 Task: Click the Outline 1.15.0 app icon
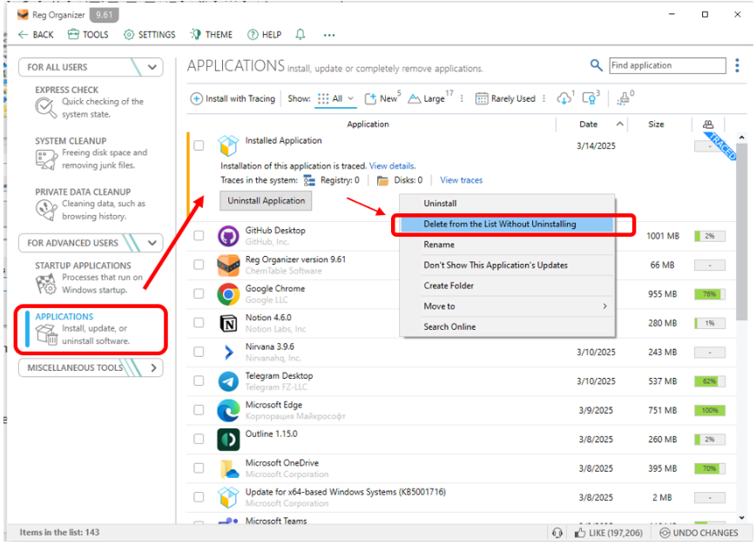(x=228, y=440)
